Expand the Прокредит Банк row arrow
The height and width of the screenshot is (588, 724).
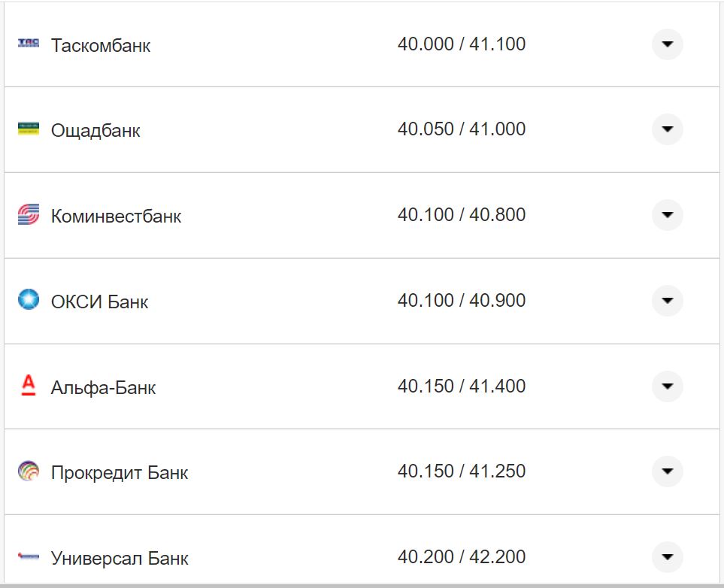pos(667,471)
